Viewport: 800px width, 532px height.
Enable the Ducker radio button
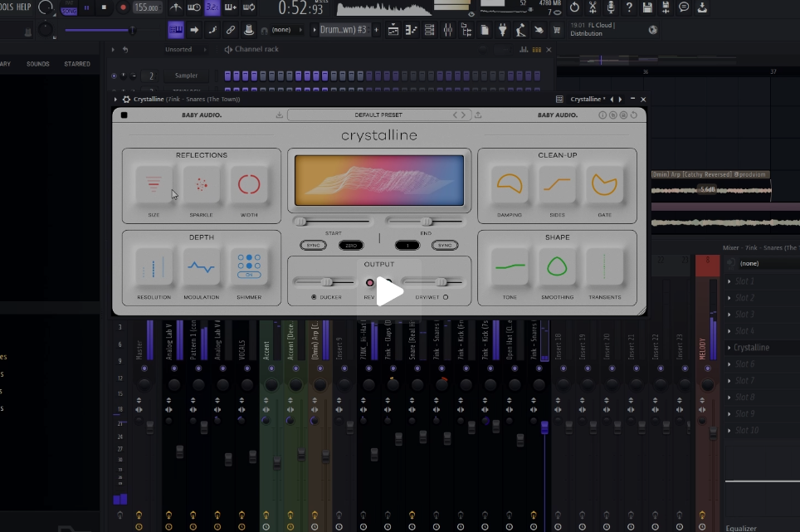click(x=315, y=297)
